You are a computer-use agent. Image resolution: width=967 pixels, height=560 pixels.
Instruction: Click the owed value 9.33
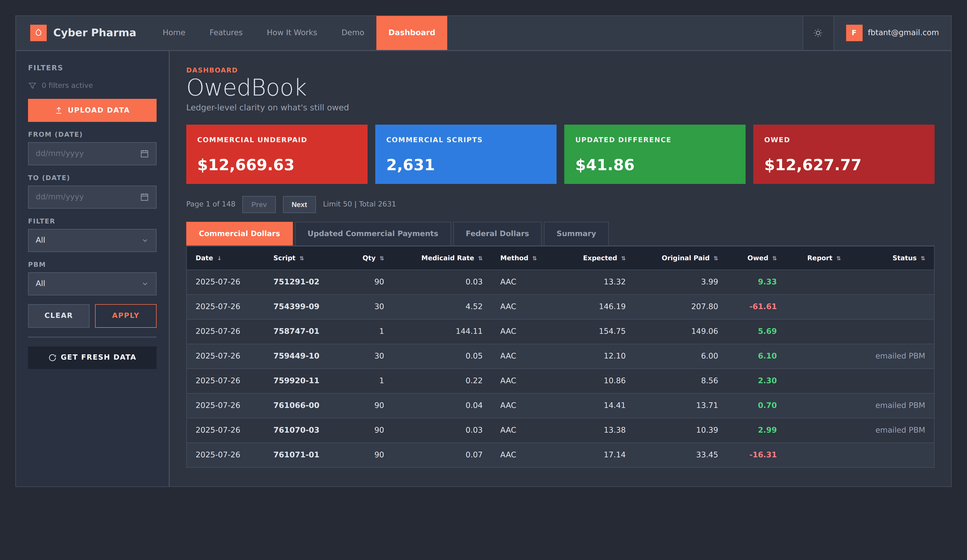click(767, 282)
